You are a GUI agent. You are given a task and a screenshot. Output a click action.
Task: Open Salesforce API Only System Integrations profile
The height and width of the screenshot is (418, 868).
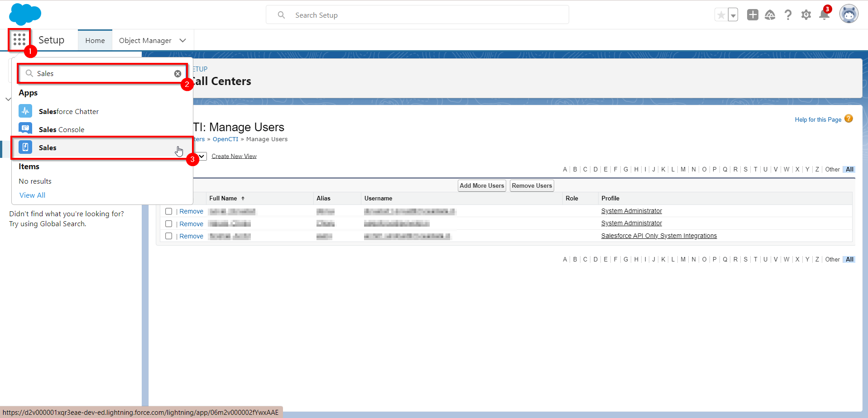(659, 236)
